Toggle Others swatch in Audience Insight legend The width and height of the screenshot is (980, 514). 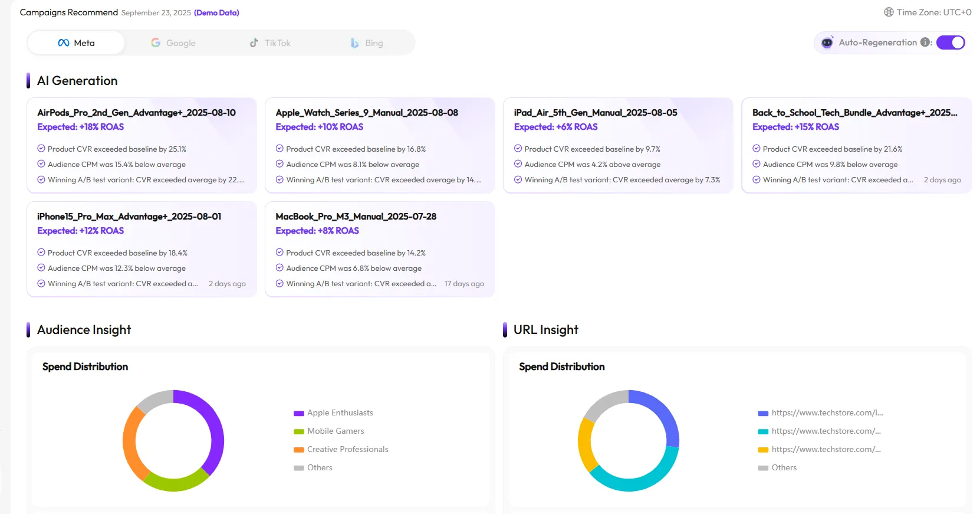pos(299,468)
